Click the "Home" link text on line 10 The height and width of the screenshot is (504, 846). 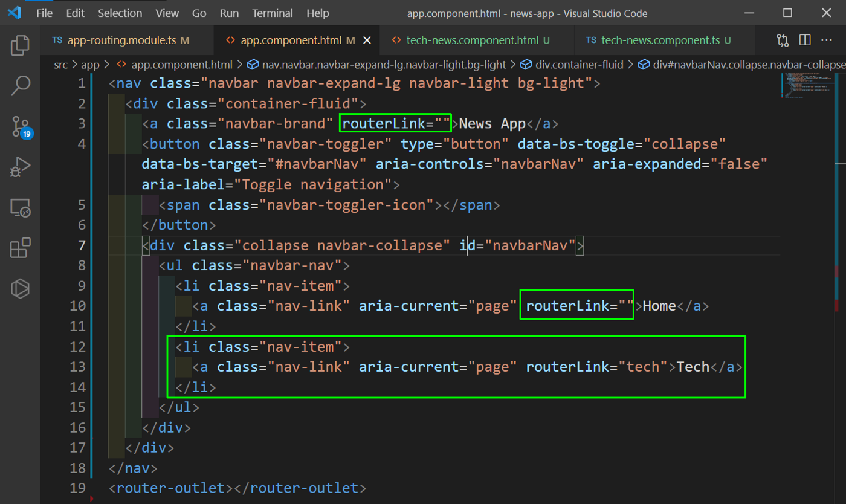coord(659,306)
